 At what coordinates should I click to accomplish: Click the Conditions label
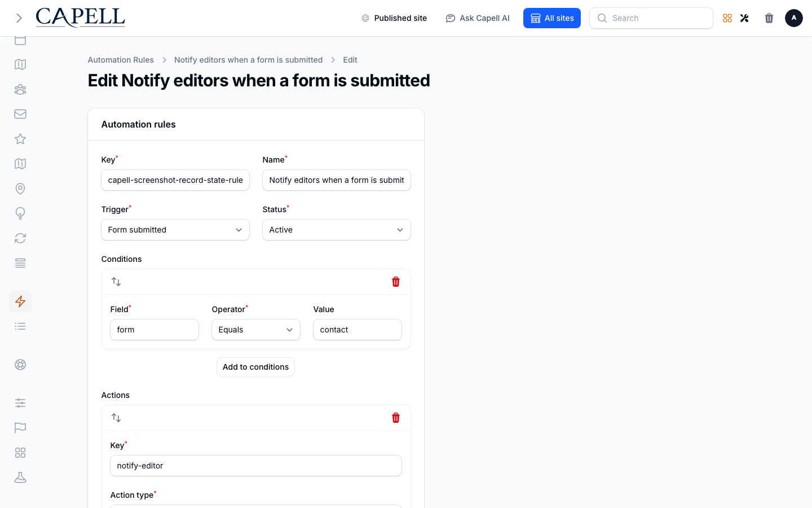click(x=121, y=259)
